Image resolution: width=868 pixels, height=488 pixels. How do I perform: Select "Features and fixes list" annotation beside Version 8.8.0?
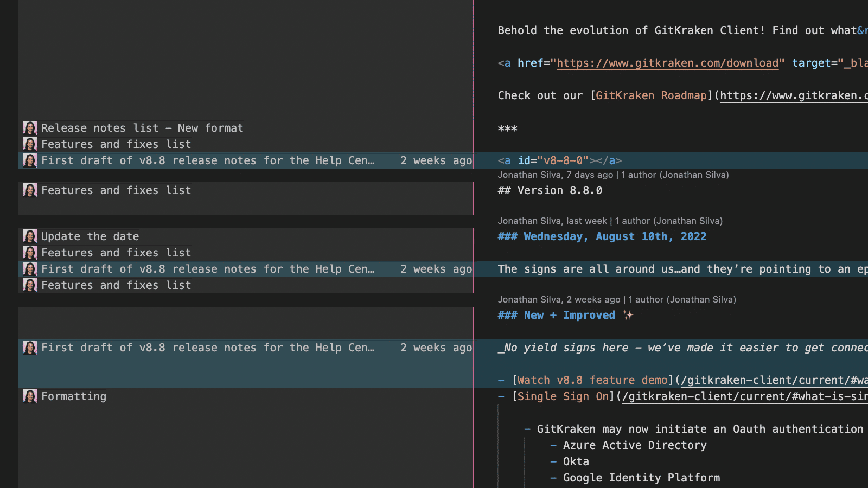coord(116,190)
